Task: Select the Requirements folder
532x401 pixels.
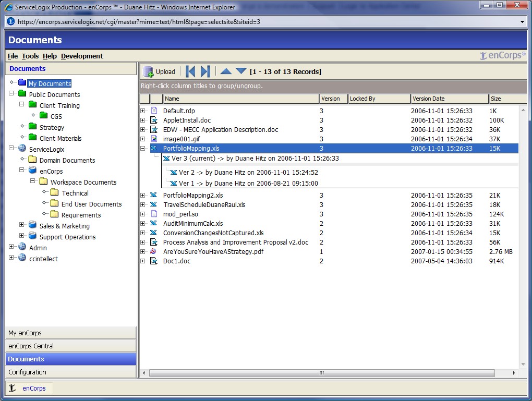Action: 81,215
